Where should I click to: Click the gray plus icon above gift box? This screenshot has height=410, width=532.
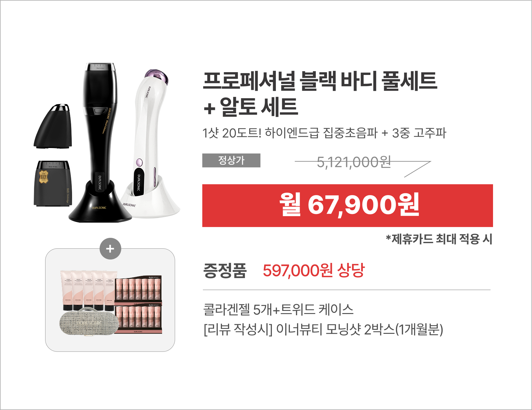coord(110,249)
